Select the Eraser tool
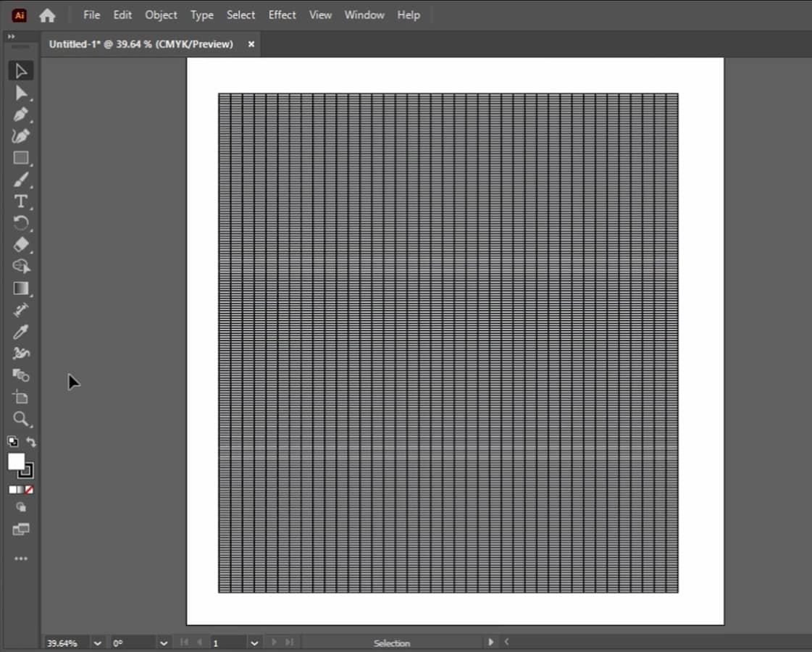The width and height of the screenshot is (812, 652). pyautogui.click(x=20, y=245)
